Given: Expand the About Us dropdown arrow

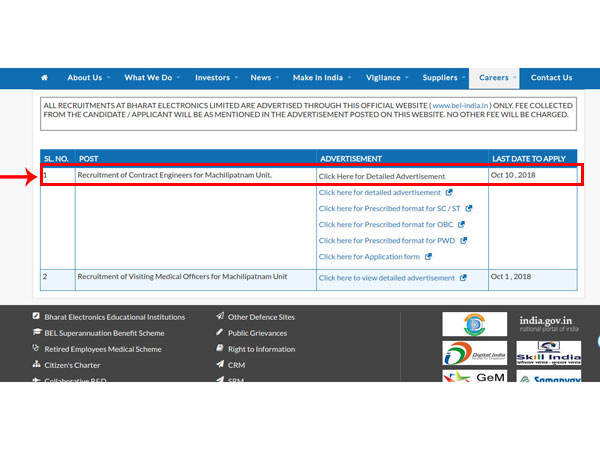Looking at the screenshot, I should pos(109,78).
